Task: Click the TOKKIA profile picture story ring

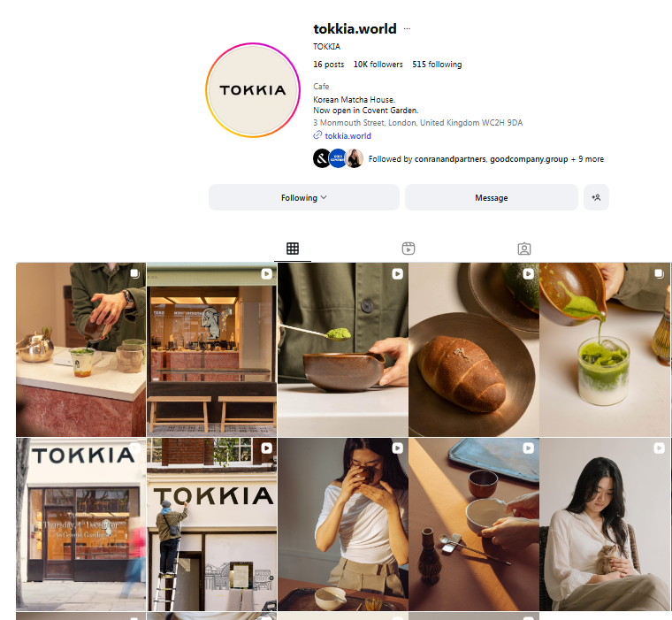Action: [253, 90]
